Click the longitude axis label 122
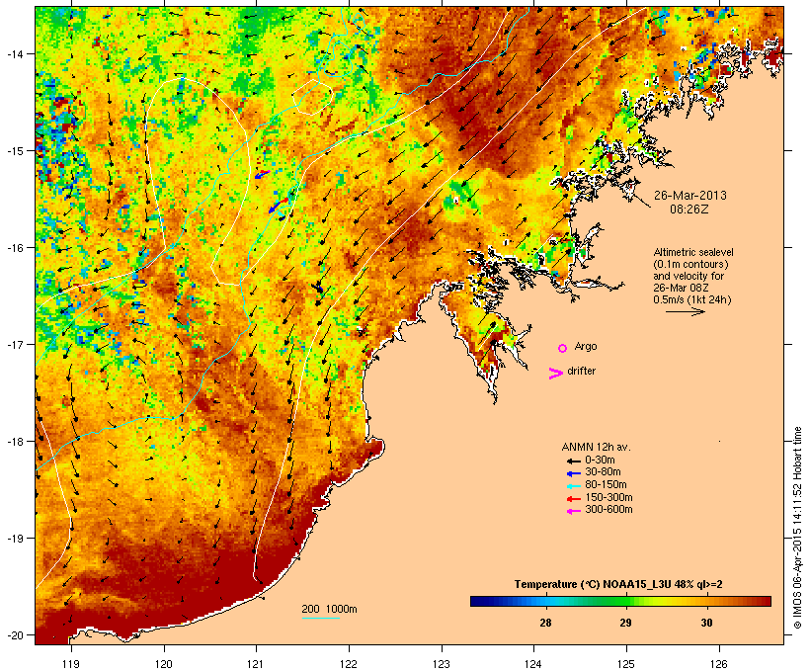810x672 pixels. (x=349, y=664)
